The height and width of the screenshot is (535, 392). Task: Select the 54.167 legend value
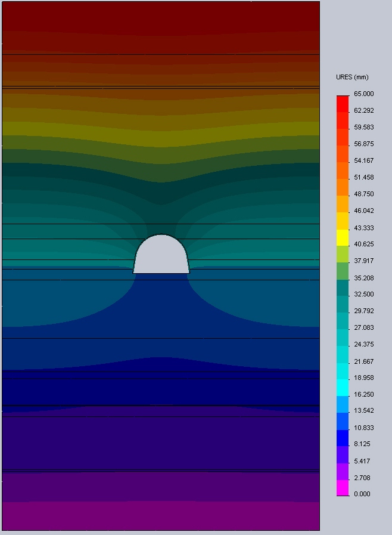364,160
